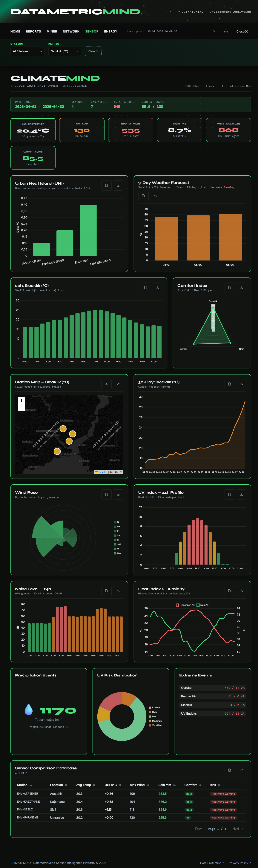Expand the Station Map to fullscreen
Image resolution: width=258 pixels, height=868 pixels.
118,384
